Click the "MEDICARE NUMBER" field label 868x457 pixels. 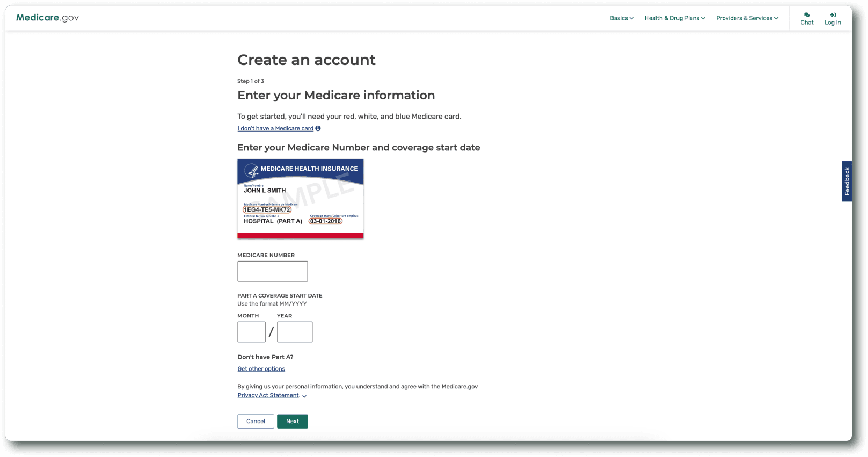[266, 256]
